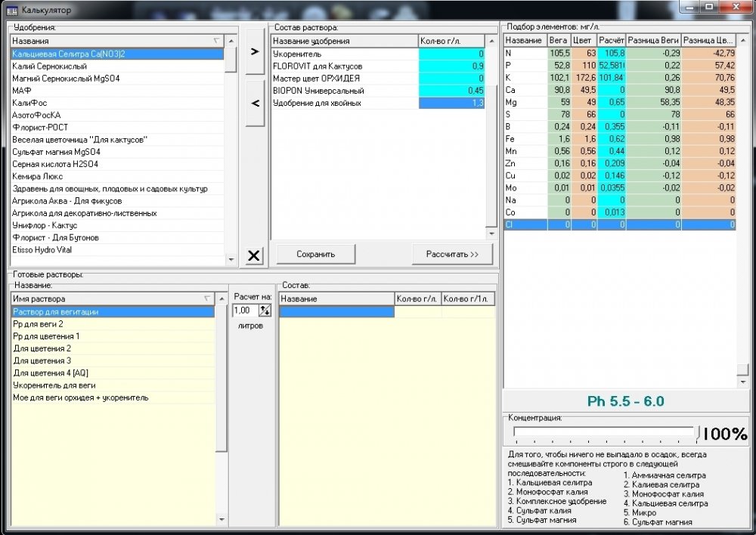Click the add-to-solution right arrow button
The width and height of the screenshot is (756, 535).
click(255, 51)
